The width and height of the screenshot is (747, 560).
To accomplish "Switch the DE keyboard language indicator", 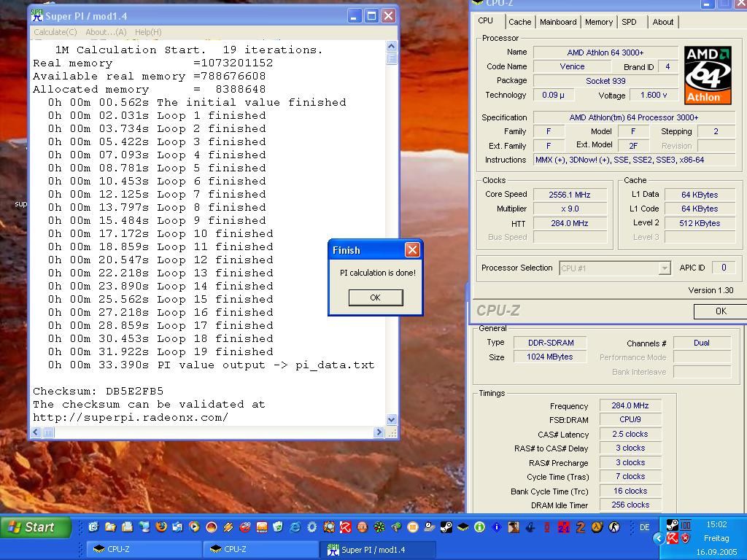I will pos(644,527).
